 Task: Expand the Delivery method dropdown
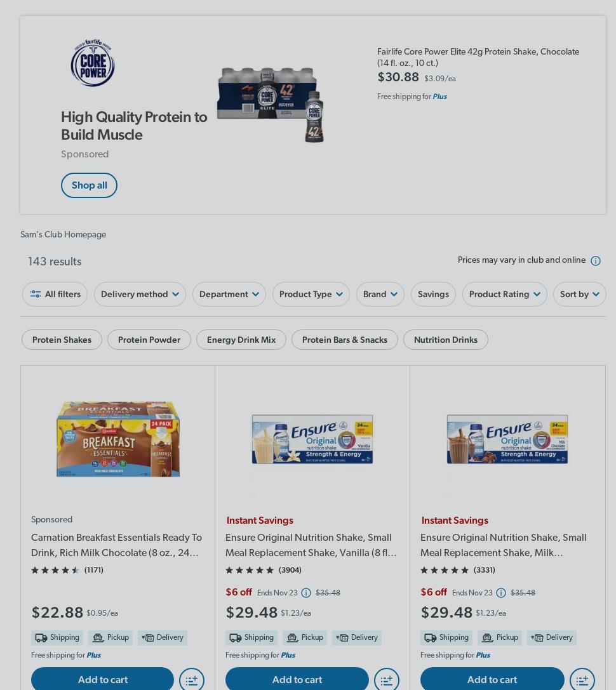click(x=140, y=294)
